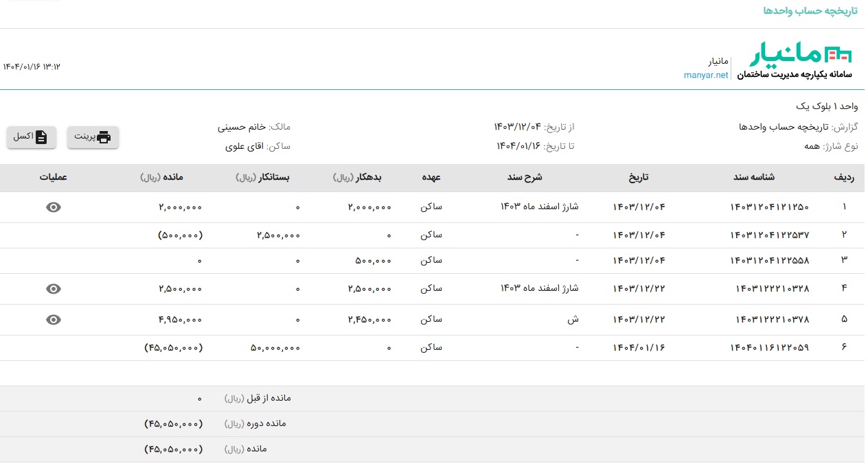Click the owner name خانم حسینی
868x470 pixels.
point(242,127)
